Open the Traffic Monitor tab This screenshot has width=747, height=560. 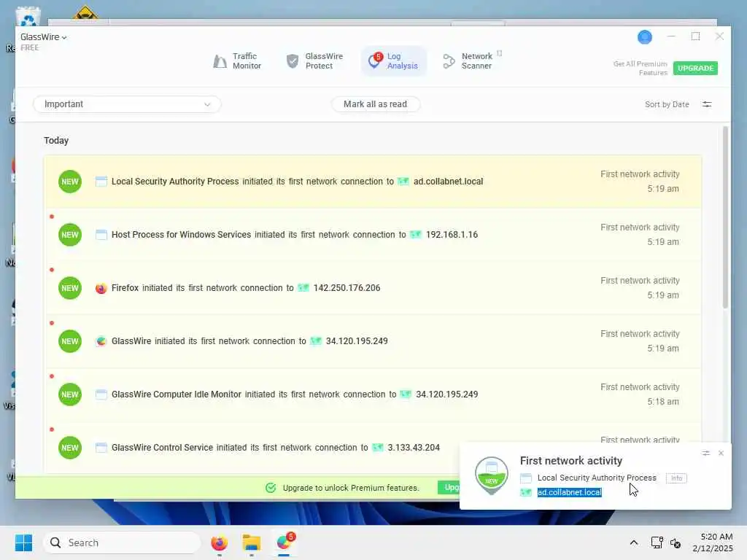tap(237, 61)
